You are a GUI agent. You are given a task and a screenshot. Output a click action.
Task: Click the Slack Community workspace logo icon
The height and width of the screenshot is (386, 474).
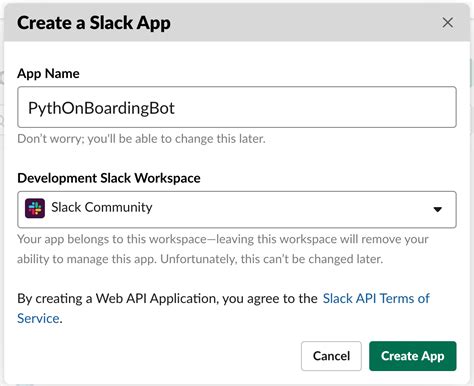pyautogui.click(x=35, y=208)
